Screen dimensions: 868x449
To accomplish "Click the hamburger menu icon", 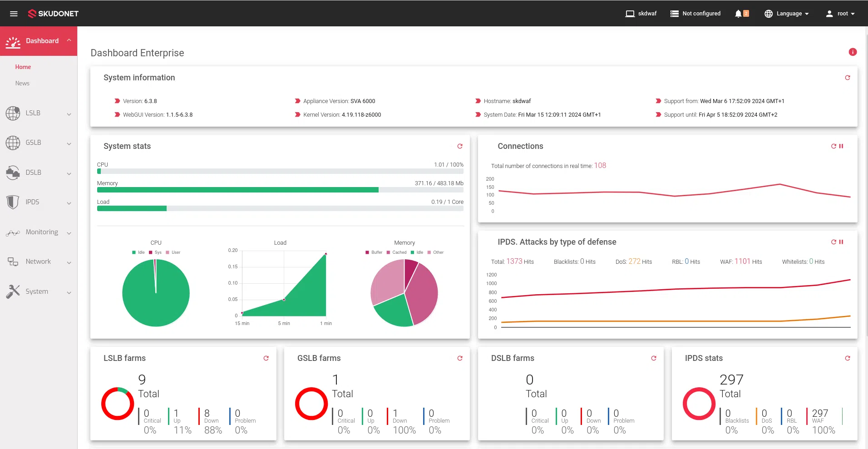I will click(x=14, y=14).
